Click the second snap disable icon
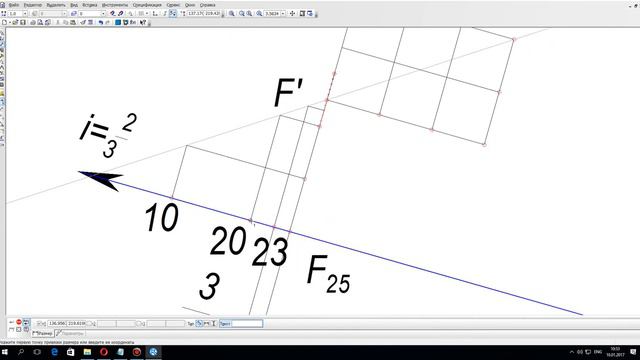The height and width of the screenshot is (360, 640). (120, 13)
